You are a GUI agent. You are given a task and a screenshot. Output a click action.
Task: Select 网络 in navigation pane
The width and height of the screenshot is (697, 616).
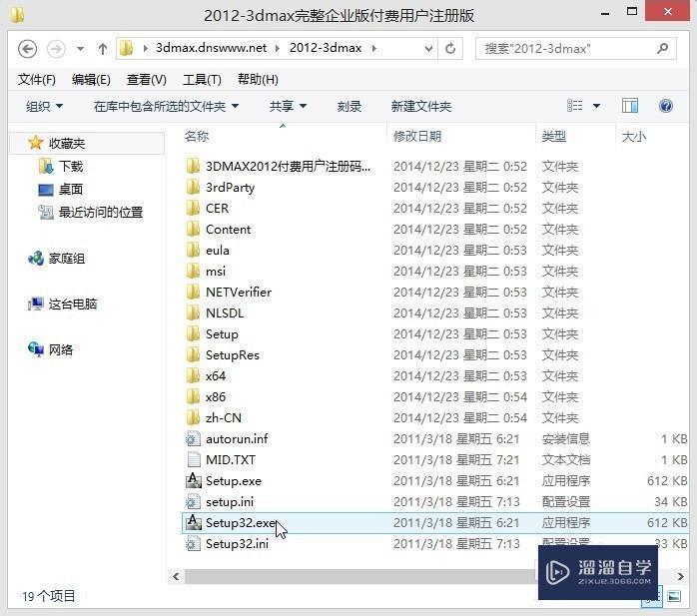[x=61, y=349]
